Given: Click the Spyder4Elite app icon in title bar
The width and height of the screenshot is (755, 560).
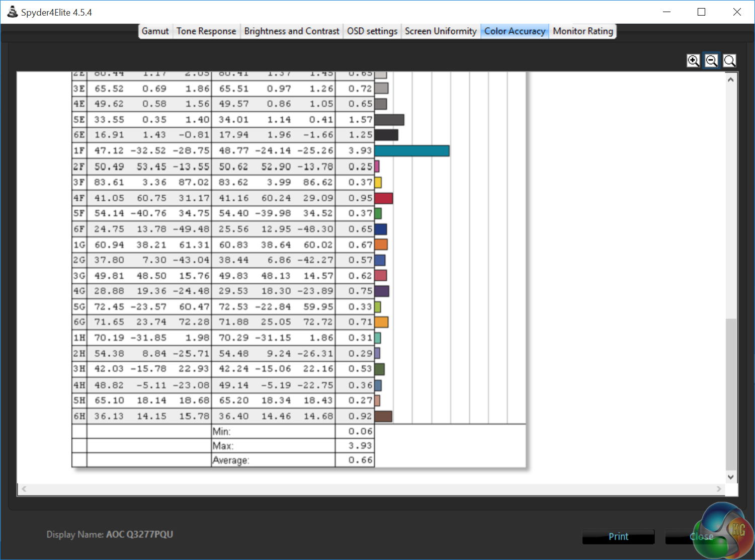Looking at the screenshot, I should pos(12,12).
